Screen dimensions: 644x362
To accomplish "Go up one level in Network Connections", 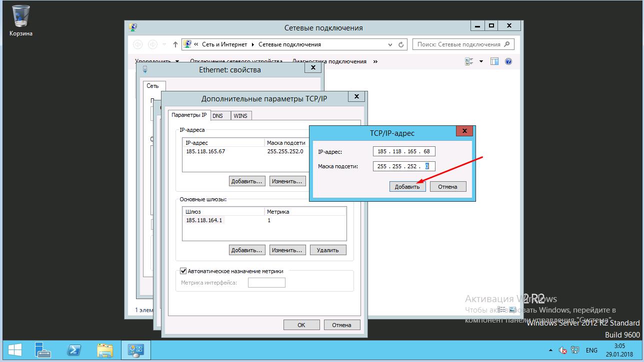I will coord(175,44).
